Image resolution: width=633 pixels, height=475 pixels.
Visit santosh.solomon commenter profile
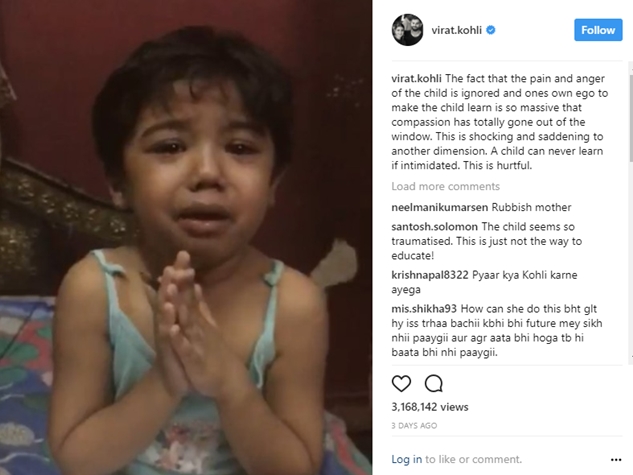(434, 226)
